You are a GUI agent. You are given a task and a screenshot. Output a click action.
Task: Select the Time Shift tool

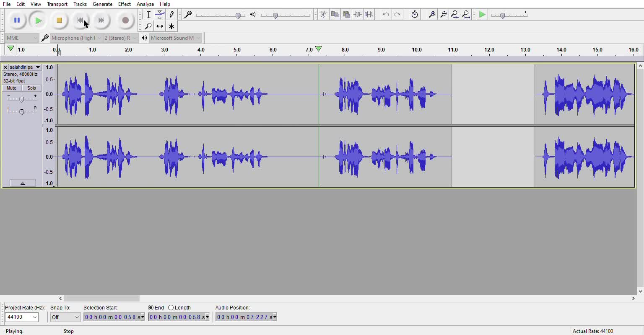point(160,26)
